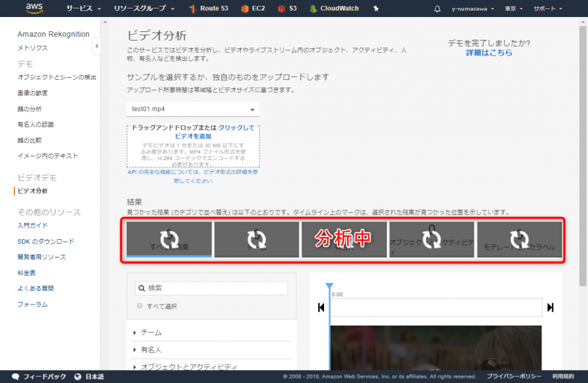Open the 料金表 link
The image size is (588, 383).
coord(26,273)
